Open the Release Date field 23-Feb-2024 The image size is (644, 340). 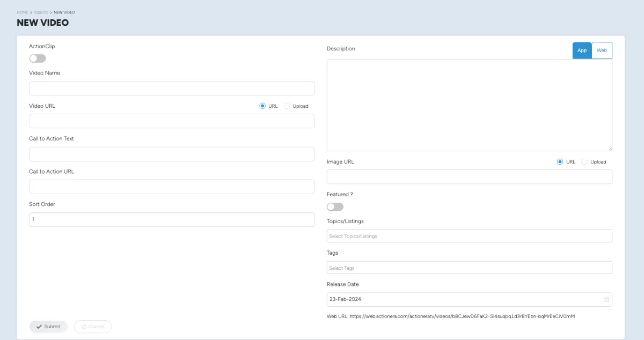tap(470, 299)
